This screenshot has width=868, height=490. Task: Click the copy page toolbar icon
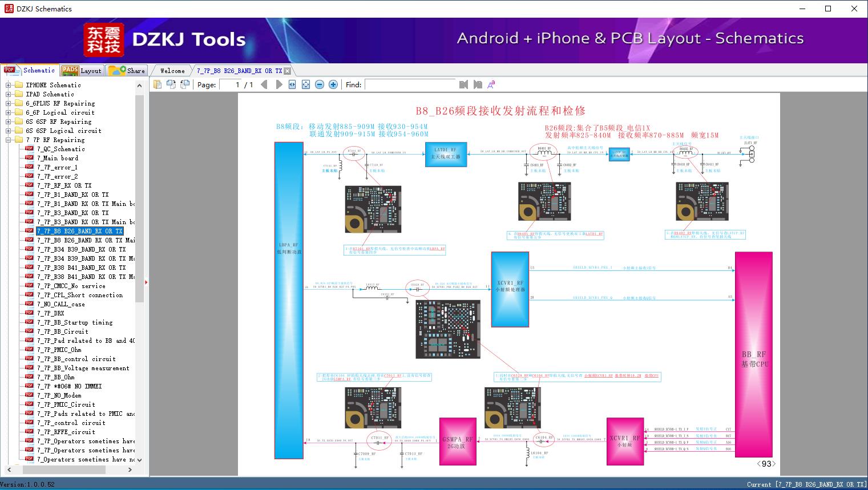[157, 84]
